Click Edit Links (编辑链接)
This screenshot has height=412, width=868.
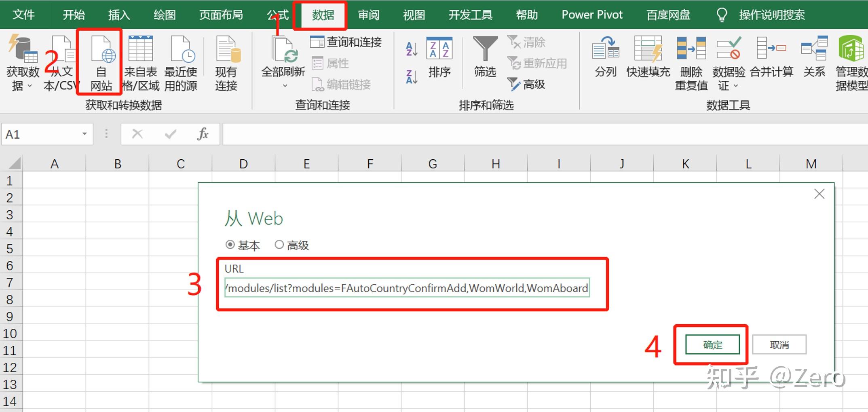tap(341, 84)
